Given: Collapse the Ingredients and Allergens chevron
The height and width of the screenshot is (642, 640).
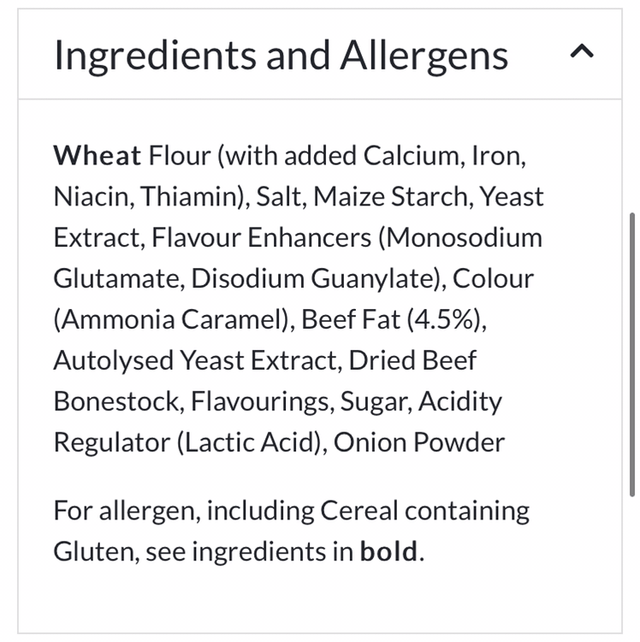Looking at the screenshot, I should 581,53.
